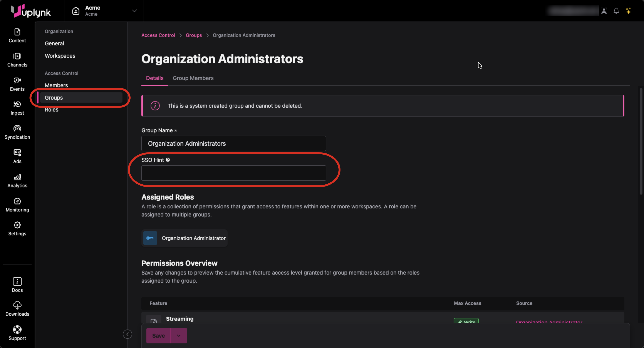Go to Events in left navigation
644x348 pixels.
(17, 84)
